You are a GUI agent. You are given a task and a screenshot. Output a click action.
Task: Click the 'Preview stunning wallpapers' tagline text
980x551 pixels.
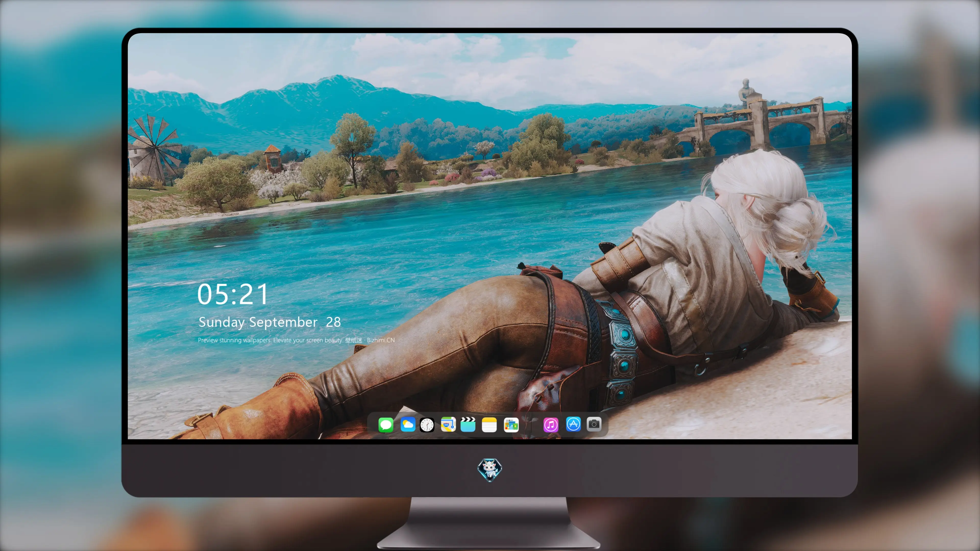pos(296,340)
